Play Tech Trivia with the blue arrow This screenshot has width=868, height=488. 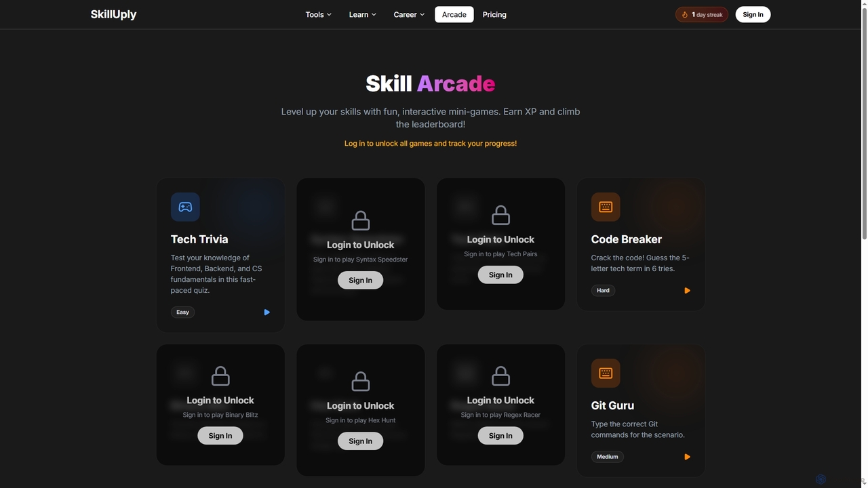[267, 312]
